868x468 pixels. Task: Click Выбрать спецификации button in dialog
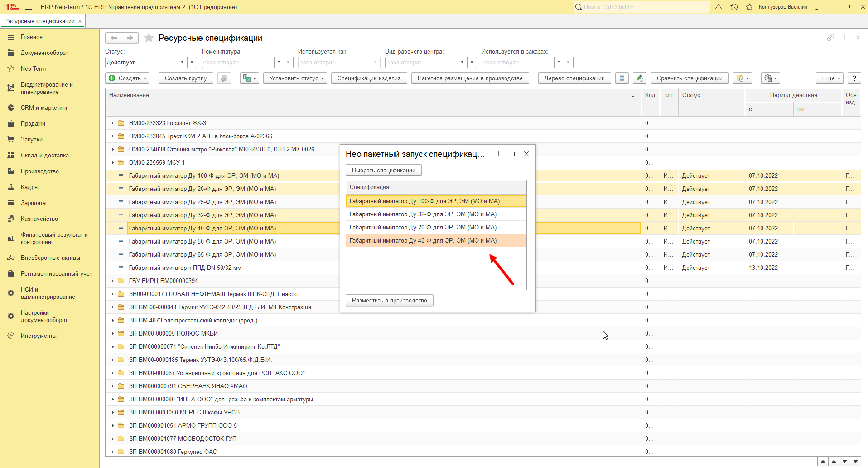tap(384, 170)
